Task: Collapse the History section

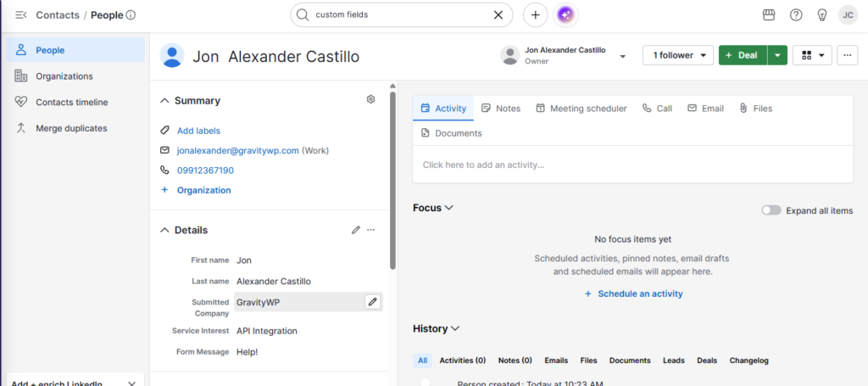Action: pos(455,329)
